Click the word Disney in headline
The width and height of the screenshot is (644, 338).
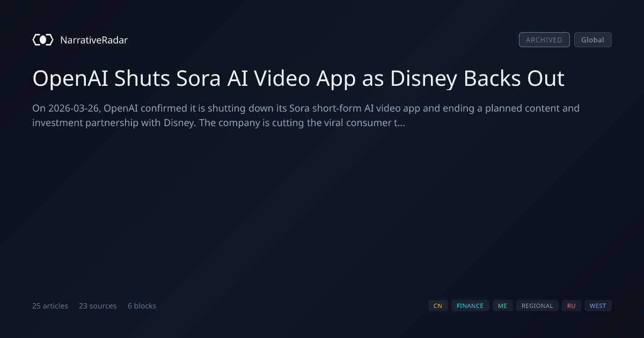(x=423, y=78)
